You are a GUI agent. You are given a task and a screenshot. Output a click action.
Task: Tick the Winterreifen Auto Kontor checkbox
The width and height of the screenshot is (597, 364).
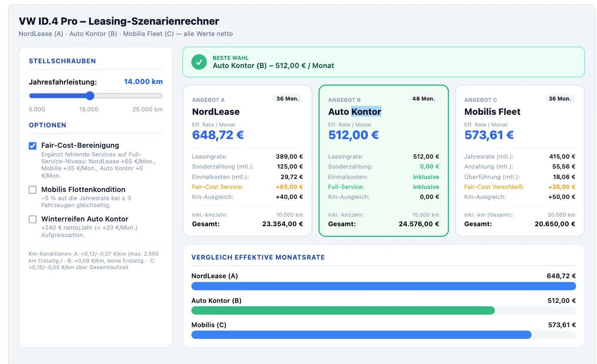tap(33, 219)
